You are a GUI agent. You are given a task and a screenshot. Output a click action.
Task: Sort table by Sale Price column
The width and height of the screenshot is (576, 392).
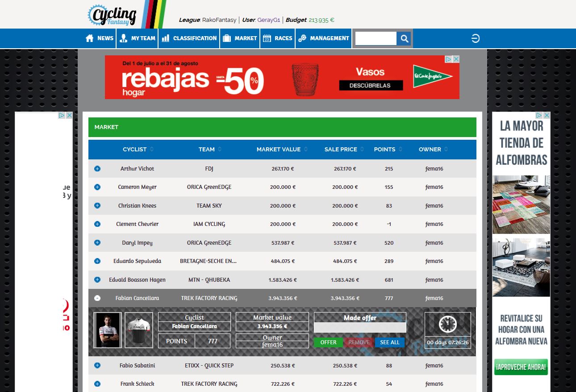pyautogui.click(x=344, y=149)
